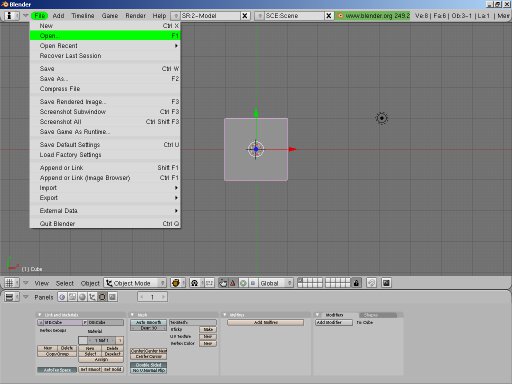
Task: Switch to the Logic context icon
Action: click(x=62, y=297)
